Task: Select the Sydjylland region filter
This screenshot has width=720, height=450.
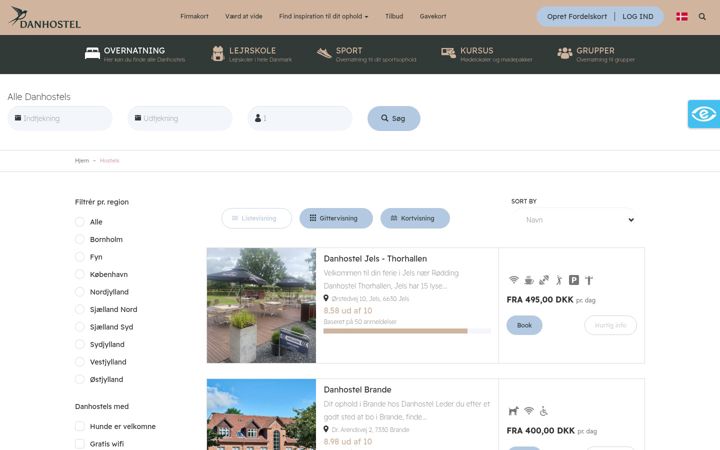Action: 79,344
